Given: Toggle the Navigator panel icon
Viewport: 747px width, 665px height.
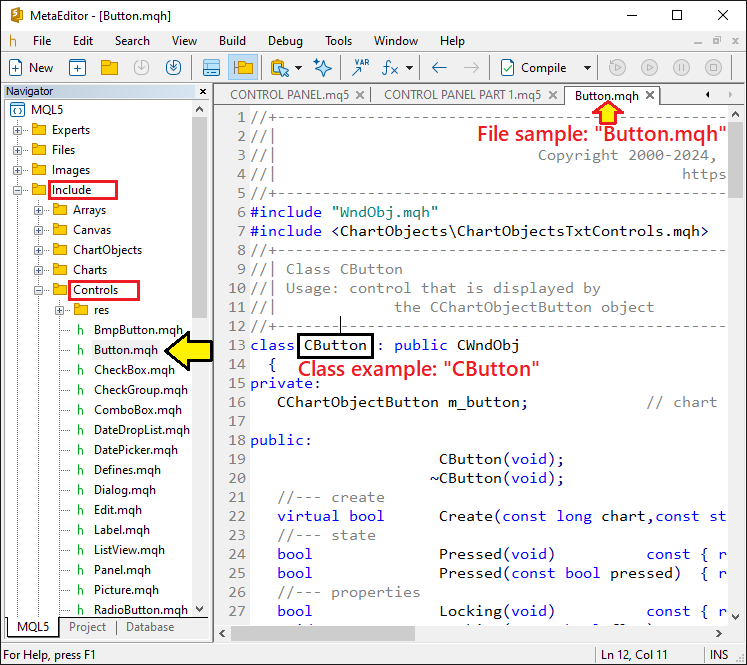Looking at the screenshot, I should click(243, 68).
